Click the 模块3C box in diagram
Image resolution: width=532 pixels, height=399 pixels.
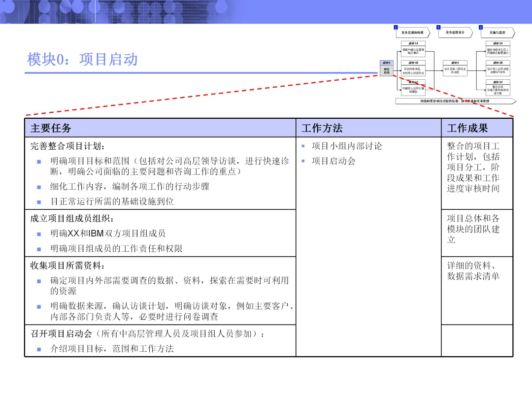(498, 88)
